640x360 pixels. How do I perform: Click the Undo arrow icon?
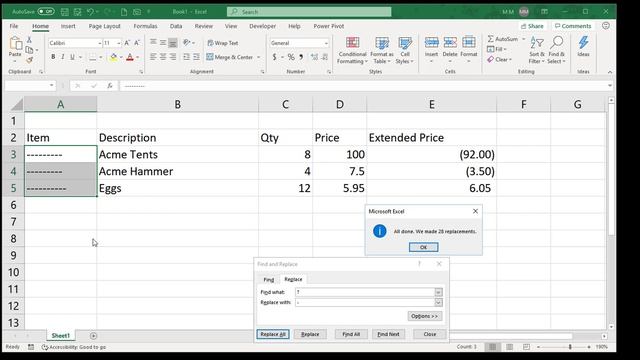pyautogui.click(x=90, y=12)
